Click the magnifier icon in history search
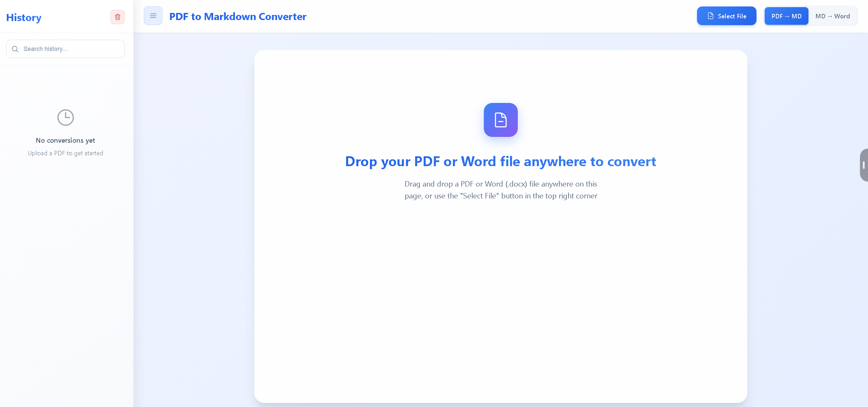The width and height of the screenshot is (868, 407). (15, 49)
